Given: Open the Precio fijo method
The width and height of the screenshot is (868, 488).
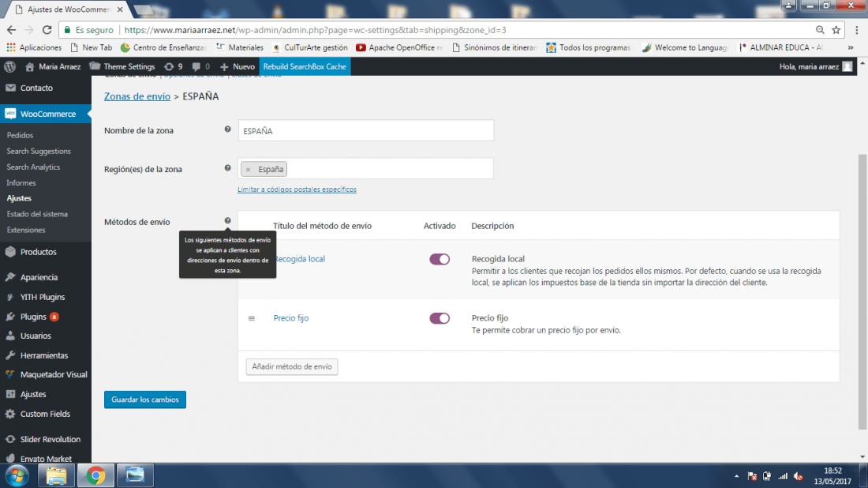Looking at the screenshot, I should [291, 318].
